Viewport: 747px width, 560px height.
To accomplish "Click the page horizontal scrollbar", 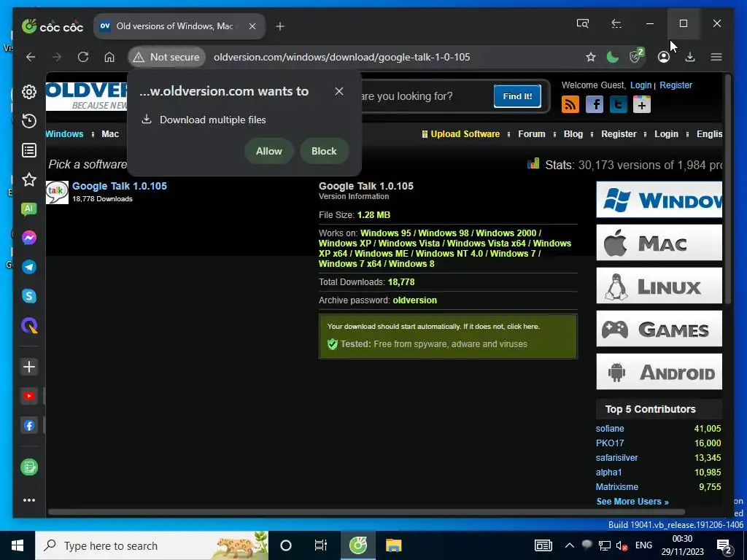I will pos(366,513).
